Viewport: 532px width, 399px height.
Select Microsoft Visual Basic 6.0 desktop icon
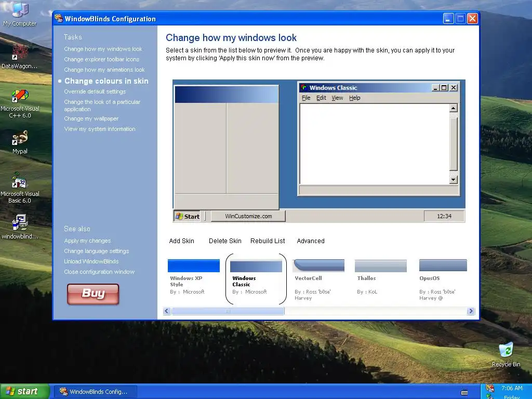coord(20,188)
